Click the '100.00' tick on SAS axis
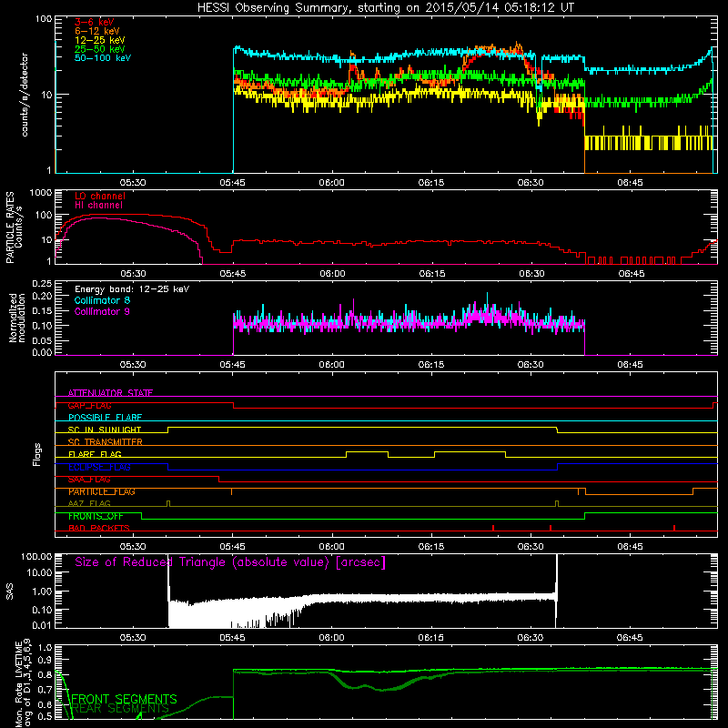 pyautogui.click(x=36, y=557)
